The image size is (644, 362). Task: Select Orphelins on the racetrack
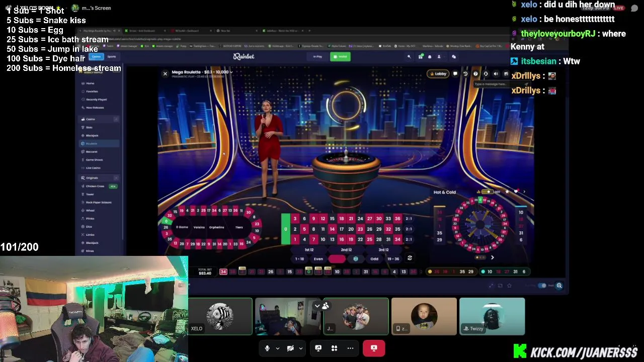point(216,227)
